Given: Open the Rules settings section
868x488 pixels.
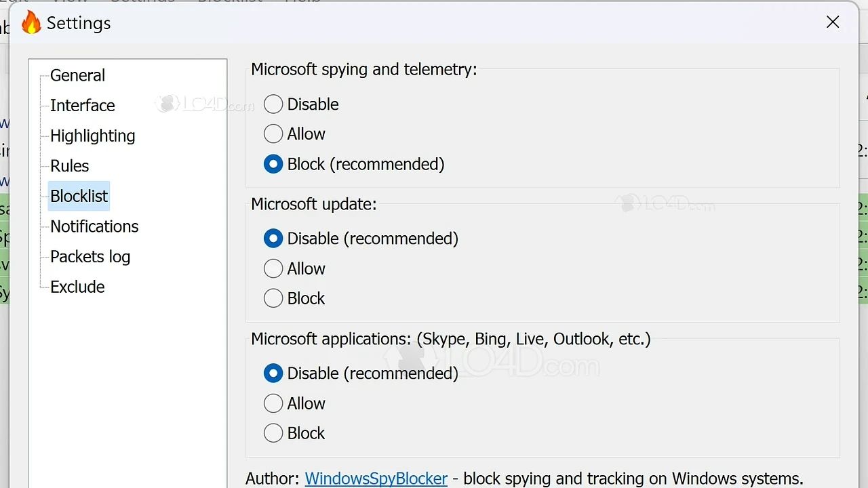Looking at the screenshot, I should 70,166.
